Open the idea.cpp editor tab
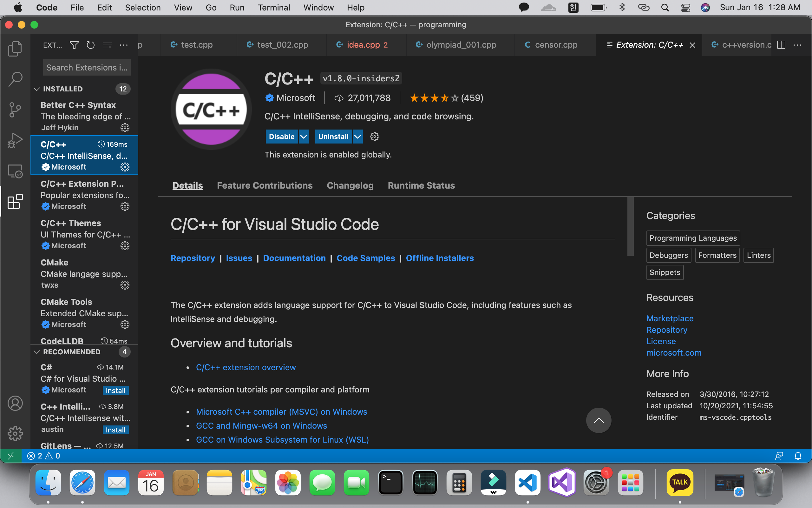The width and height of the screenshot is (812, 508). coord(366,45)
